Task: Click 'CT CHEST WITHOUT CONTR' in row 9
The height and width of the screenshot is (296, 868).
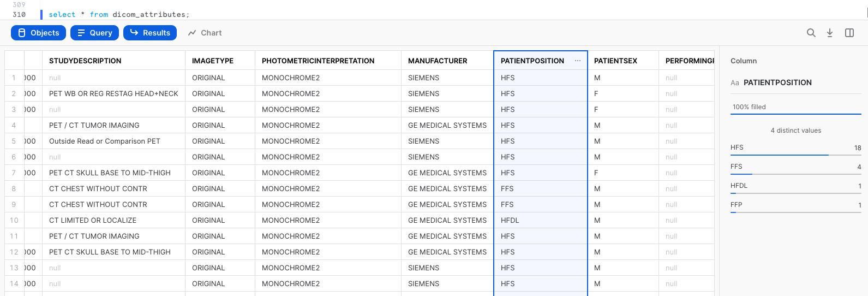Action: [x=113, y=204]
